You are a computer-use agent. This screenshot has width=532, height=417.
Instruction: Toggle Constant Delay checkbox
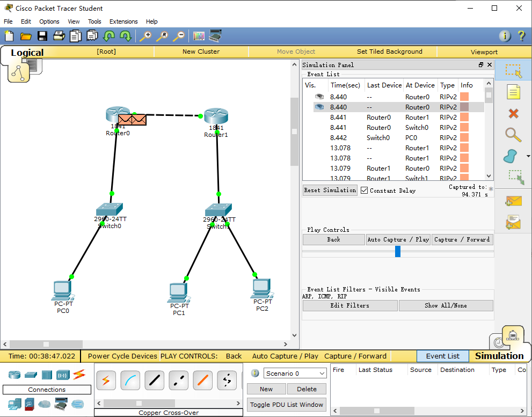tap(364, 191)
